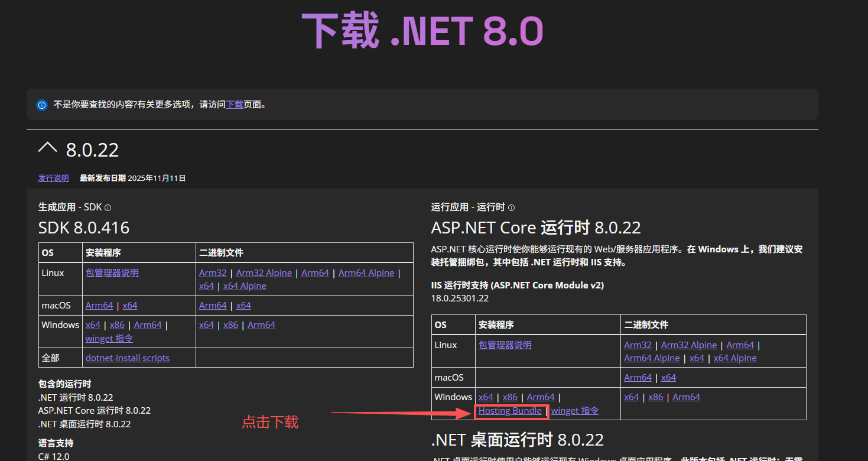Download SDK macOS Arm64 binary
Viewport: 868px width, 461px height.
pos(213,306)
